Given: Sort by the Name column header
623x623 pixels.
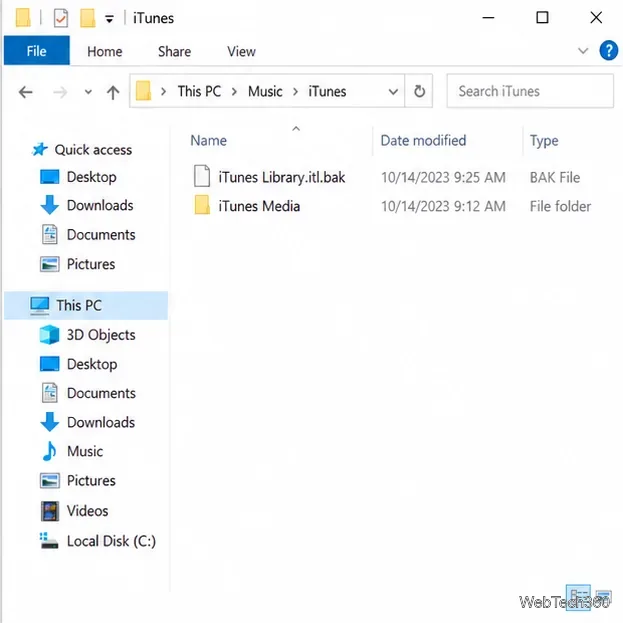Looking at the screenshot, I should (209, 140).
